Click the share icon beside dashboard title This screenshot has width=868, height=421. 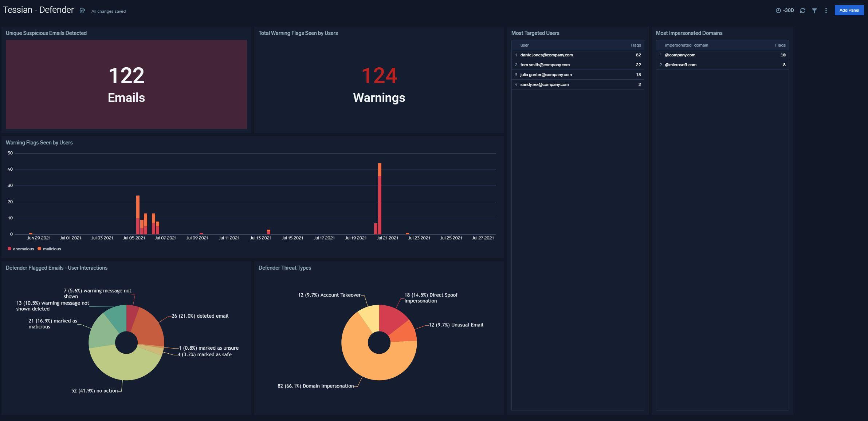82,11
